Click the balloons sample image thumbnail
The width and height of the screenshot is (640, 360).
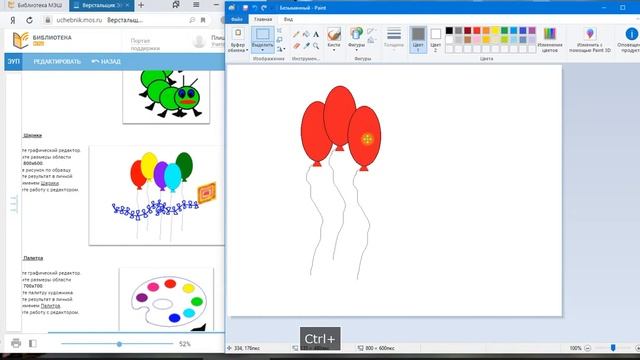(156, 195)
